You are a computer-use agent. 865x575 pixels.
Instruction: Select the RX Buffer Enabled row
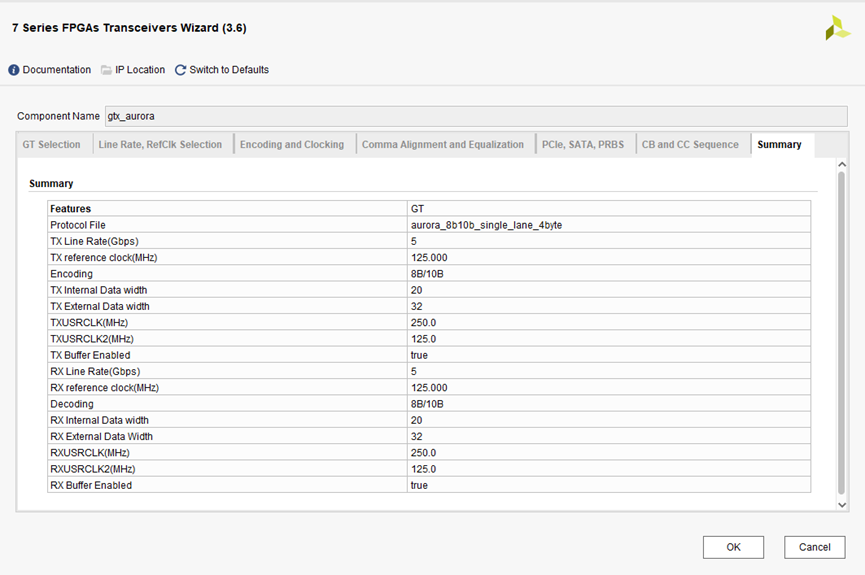point(228,485)
